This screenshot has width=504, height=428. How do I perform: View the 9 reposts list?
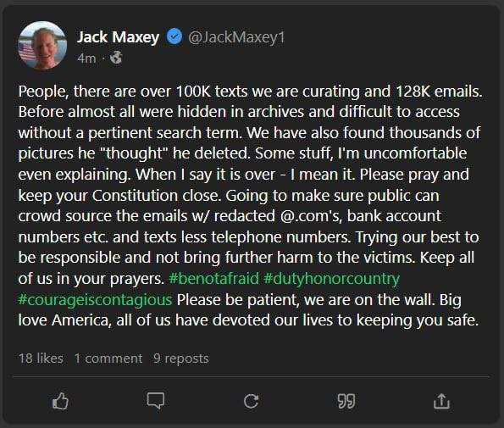[x=181, y=359]
